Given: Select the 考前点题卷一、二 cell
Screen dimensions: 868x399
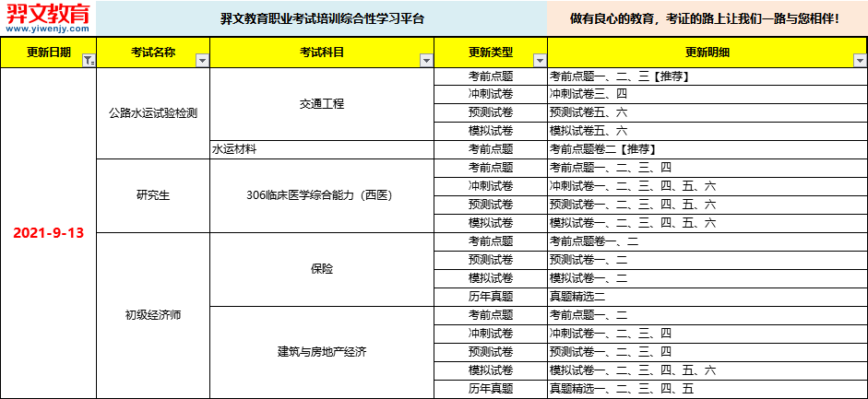Looking at the screenshot, I should click(707, 241).
